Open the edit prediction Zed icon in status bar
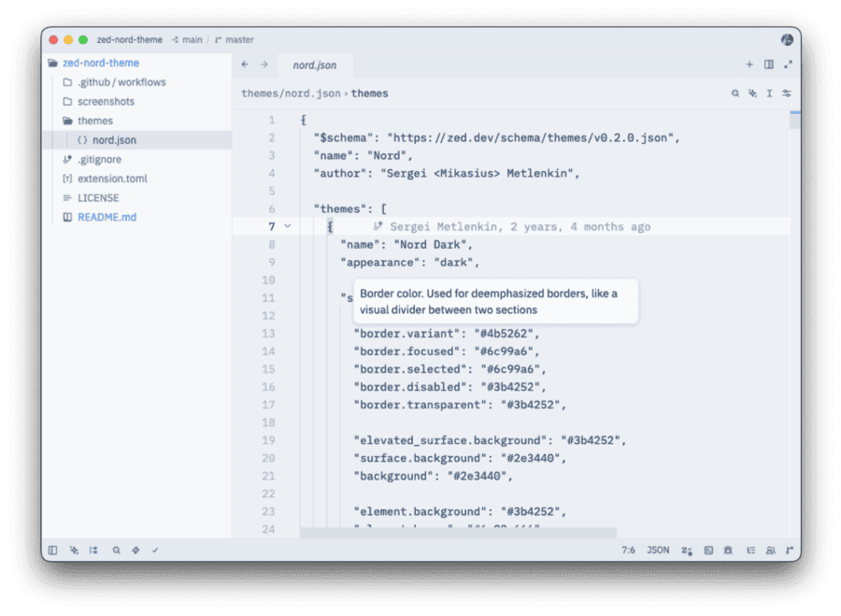The height and width of the screenshot is (616, 841). 687,551
